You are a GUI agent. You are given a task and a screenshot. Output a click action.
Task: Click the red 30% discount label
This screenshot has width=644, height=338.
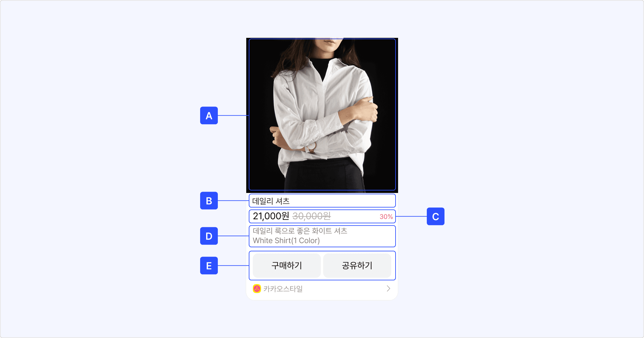(386, 217)
